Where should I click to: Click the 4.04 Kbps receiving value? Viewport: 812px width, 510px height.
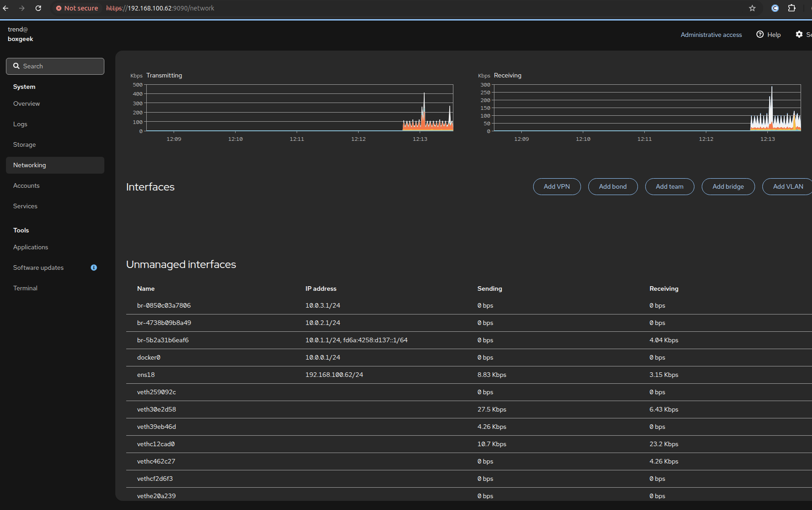(x=663, y=340)
